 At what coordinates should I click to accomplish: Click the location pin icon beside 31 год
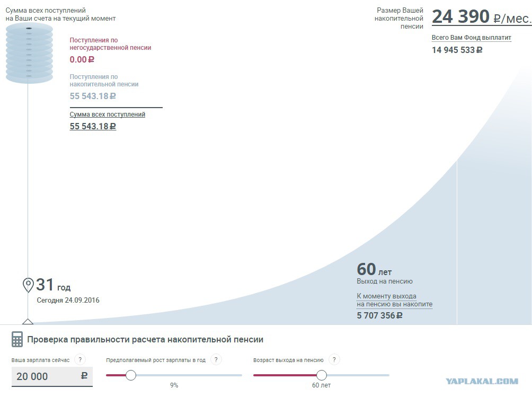point(28,285)
